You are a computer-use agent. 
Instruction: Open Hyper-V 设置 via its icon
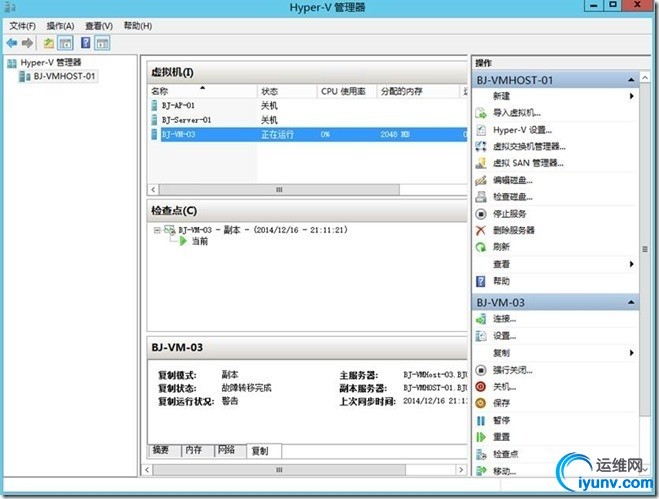click(x=481, y=130)
